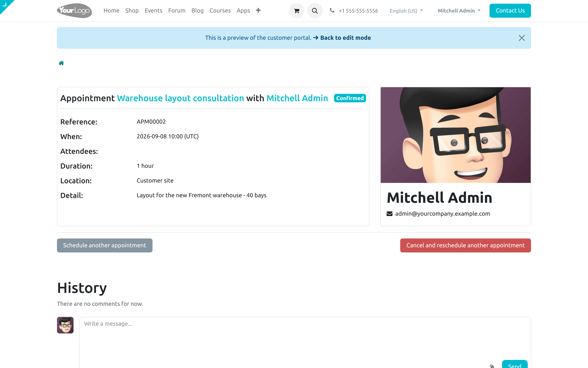Click the Send message button
This screenshot has height=368, width=588.
(x=515, y=364)
